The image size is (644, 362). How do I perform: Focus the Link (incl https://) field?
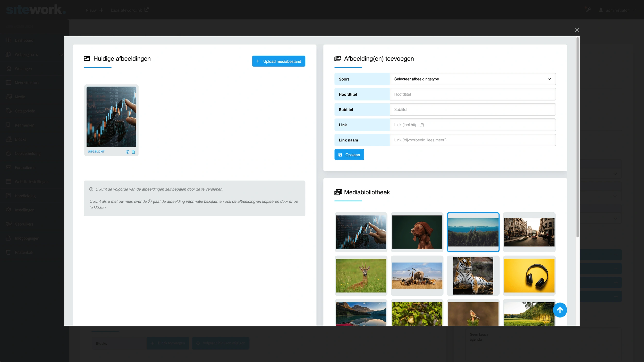[473, 125]
